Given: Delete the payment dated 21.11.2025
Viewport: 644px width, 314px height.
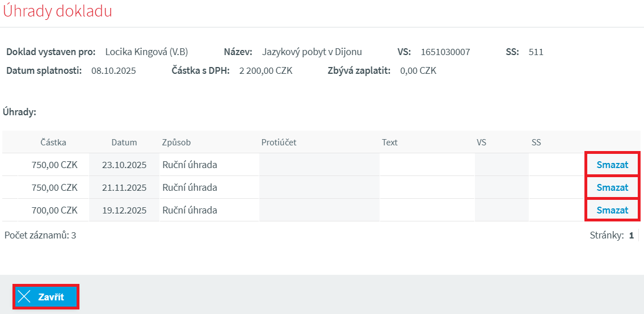Looking at the screenshot, I should point(612,187).
